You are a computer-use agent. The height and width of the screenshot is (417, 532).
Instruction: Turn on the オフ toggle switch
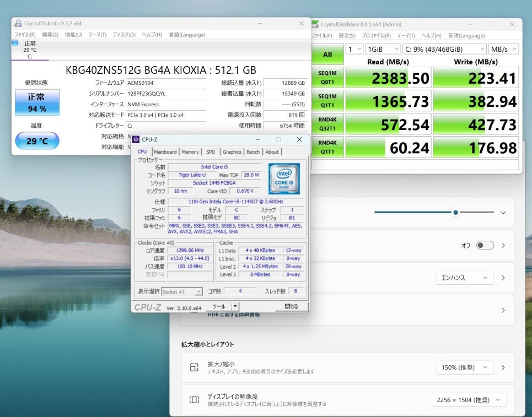click(x=485, y=246)
